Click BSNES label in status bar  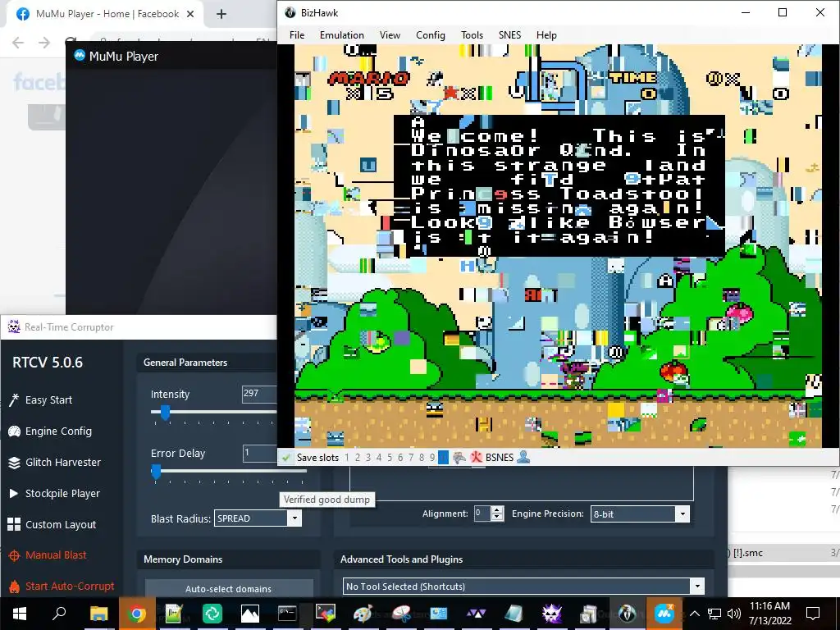(500, 458)
